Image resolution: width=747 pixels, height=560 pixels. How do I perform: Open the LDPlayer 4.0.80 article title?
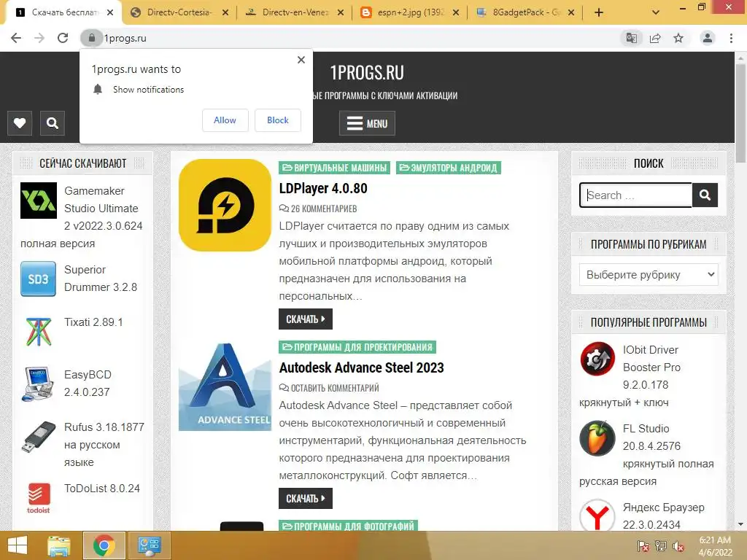point(323,189)
